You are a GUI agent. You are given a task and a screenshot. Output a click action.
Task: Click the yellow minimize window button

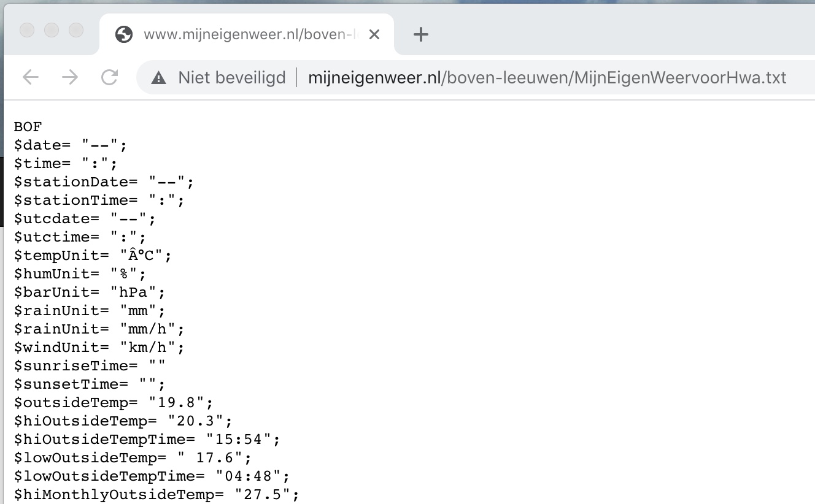click(x=52, y=30)
